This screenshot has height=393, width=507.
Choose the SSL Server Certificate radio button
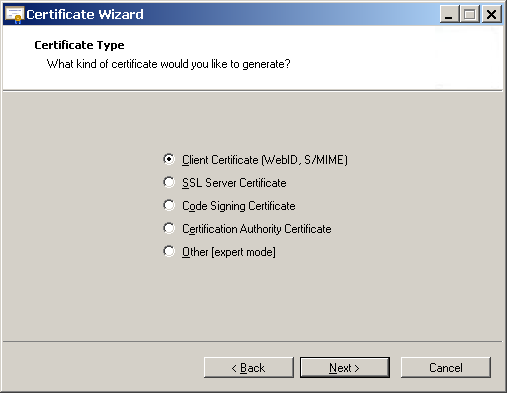point(169,182)
